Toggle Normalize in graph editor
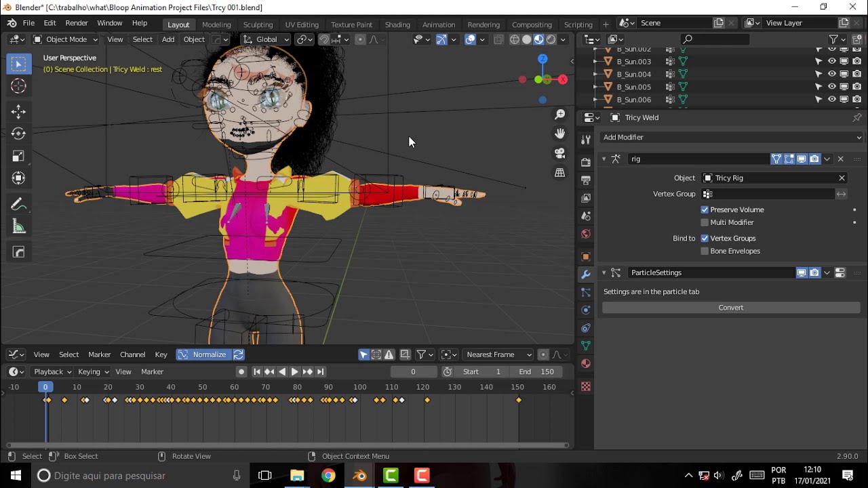 (203, 354)
